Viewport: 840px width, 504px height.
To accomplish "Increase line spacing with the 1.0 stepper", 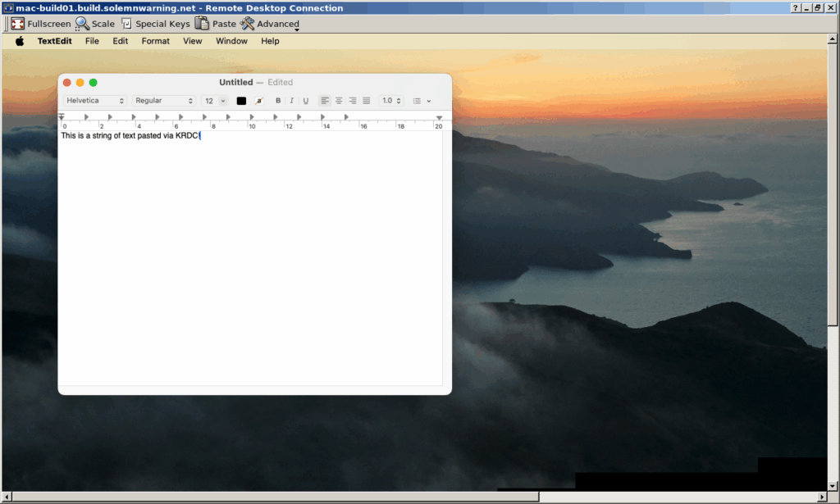I will click(399, 100).
